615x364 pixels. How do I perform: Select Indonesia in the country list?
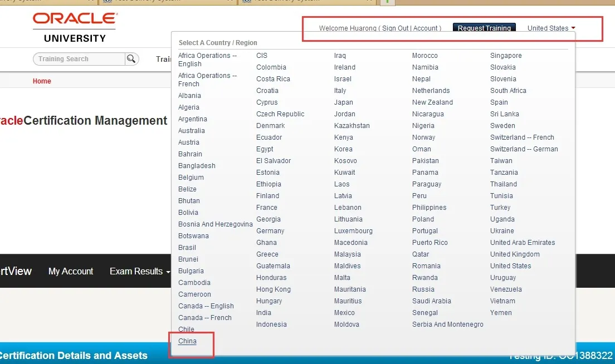(x=271, y=324)
